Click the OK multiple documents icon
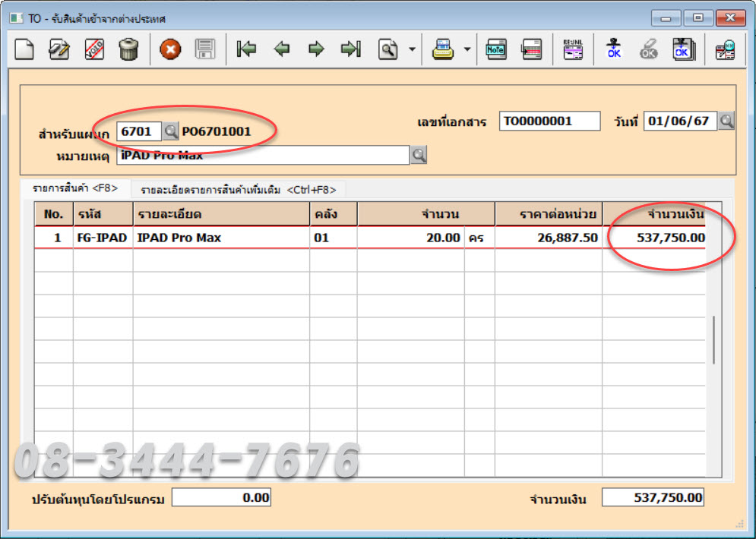The image size is (756, 539). coord(684,49)
